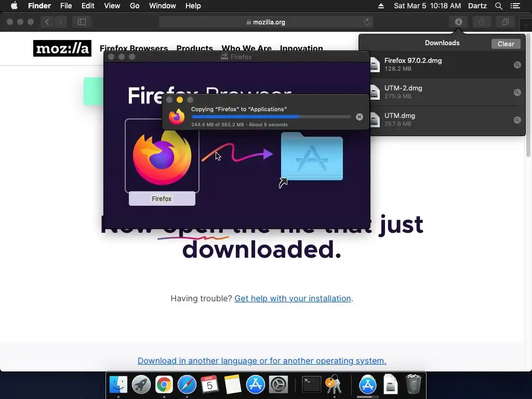Open the View menu
The height and width of the screenshot is (399, 532).
112,6
